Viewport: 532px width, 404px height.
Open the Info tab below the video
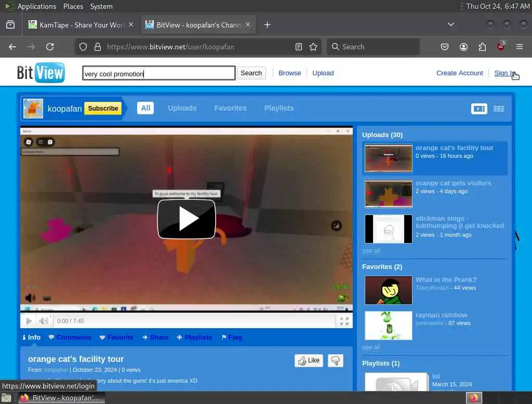pyautogui.click(x=32, y=337)
